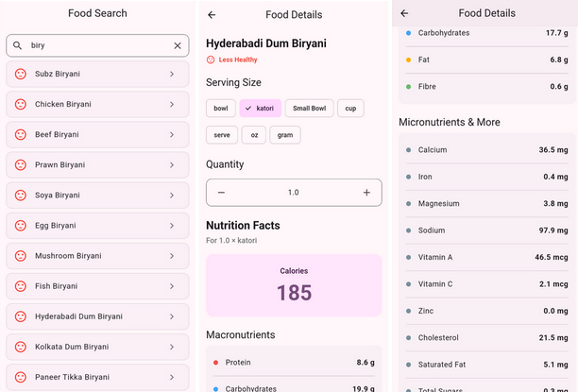This screenshot has height=392, width=578.
Task: Click the face icon beside Mushroom Biryani
Action: click(21, 256)
